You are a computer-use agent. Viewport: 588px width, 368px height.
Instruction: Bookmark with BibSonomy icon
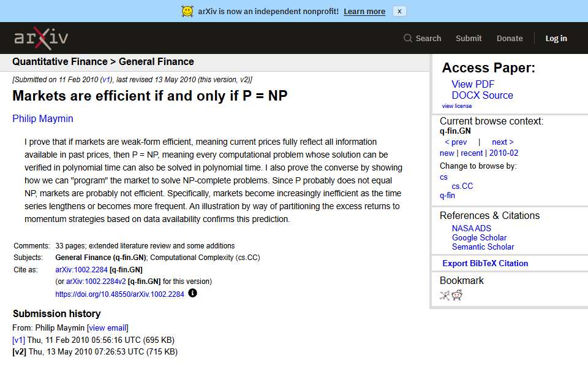[445, 296]
